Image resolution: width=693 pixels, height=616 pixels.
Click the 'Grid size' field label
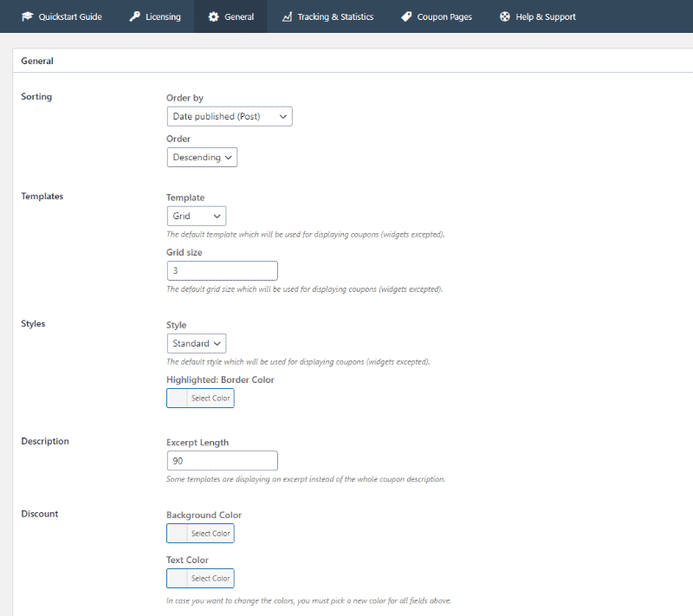click(185, 252)
